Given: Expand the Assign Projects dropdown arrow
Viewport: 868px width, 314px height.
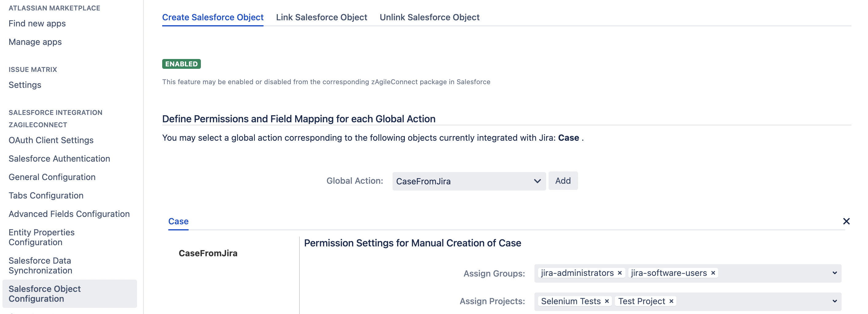Looking at the screenshot, I should [x=834, y=301].
